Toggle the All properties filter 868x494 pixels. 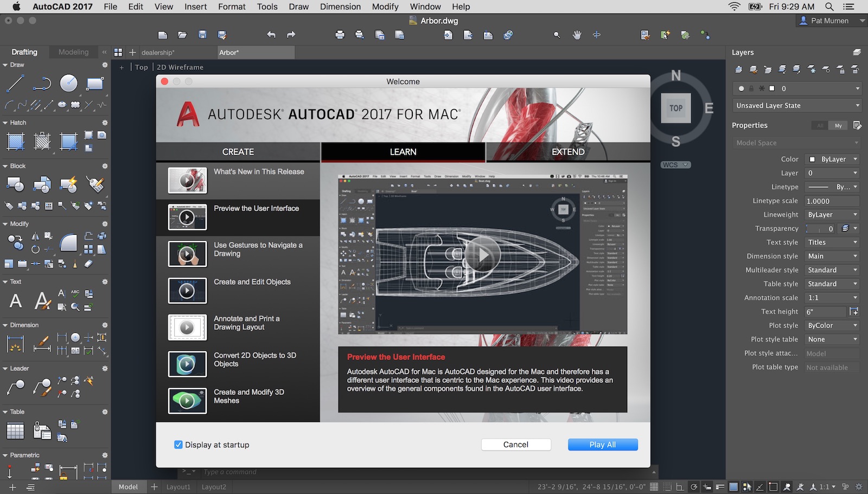click(x=820, y=125)
